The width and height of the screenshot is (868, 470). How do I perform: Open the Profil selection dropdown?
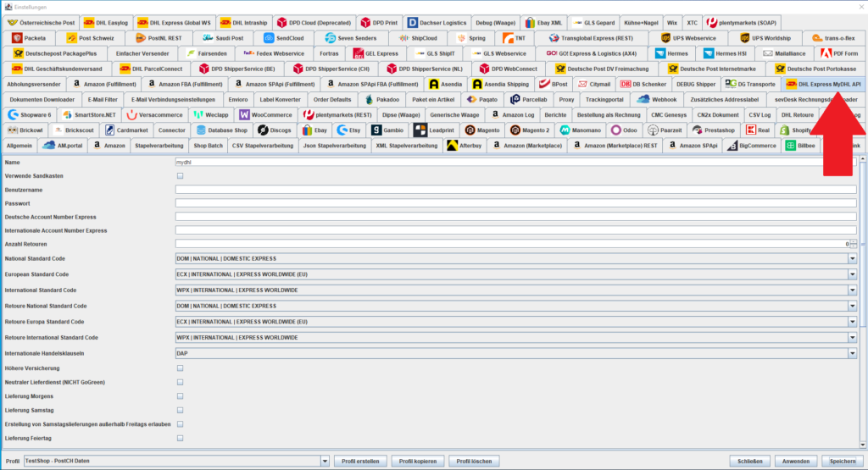(x=325, y=462)
